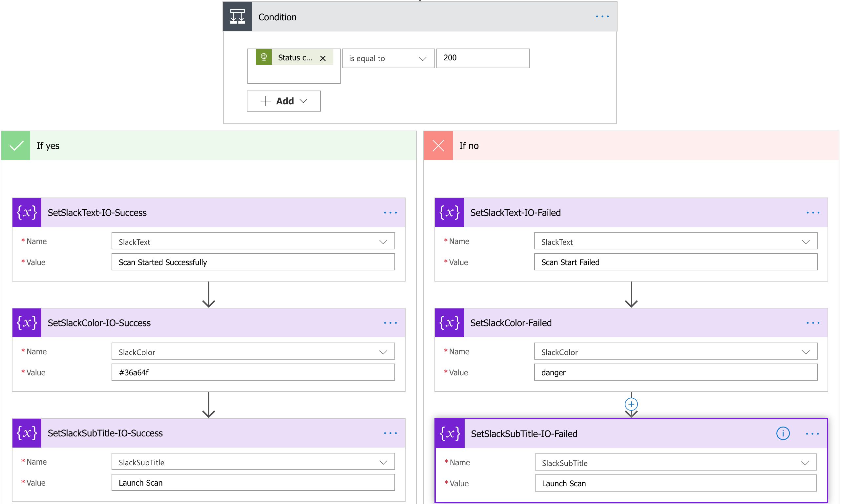The height and width of the screenshot is (504, 842).
Task: Open SetSlackColor-IO-Success ellipsis menu
Action: pos(390,323)
